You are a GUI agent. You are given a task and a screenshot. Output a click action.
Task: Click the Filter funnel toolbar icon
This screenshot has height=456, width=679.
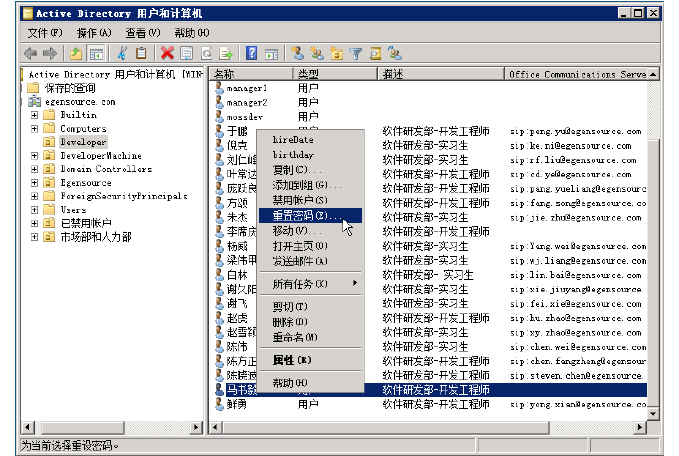click(x=357, y=53)
